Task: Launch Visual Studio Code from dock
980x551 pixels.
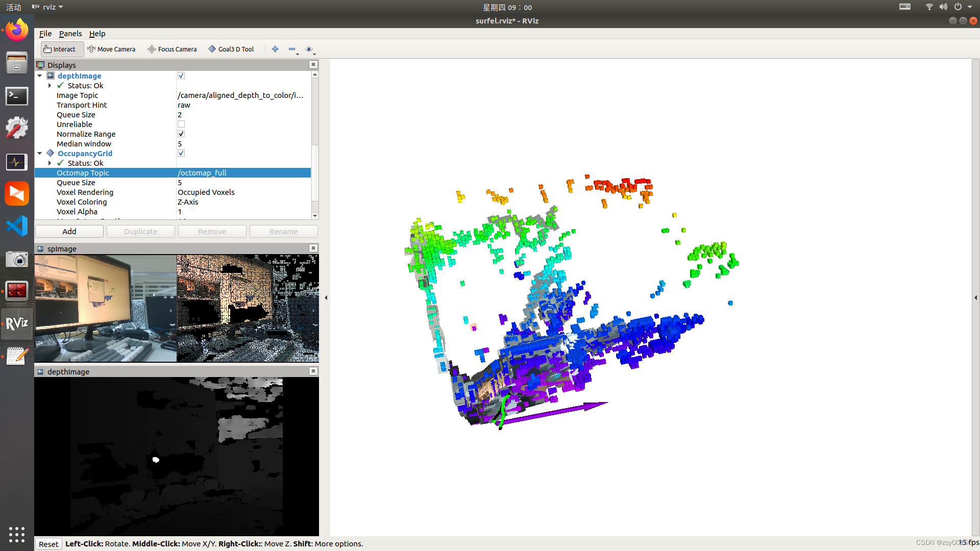Action: point(17,226)
